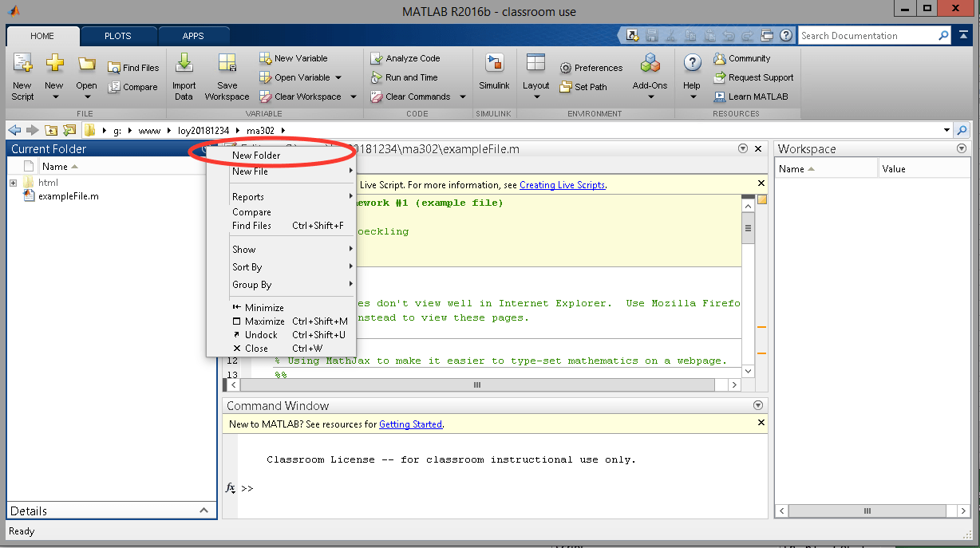980x548 pixels.
Task: Click the shortcut icon in quick-access toolbar
Action: click(632, 35)
